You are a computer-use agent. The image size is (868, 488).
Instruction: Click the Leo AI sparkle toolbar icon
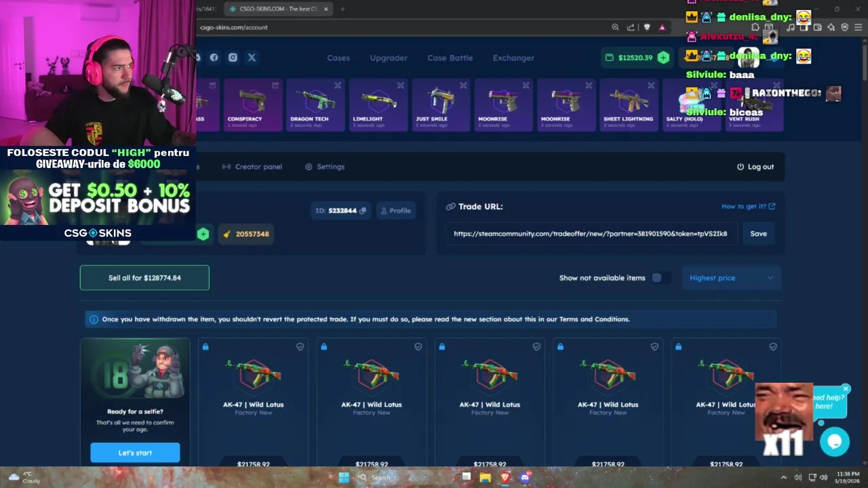point(831,27)
